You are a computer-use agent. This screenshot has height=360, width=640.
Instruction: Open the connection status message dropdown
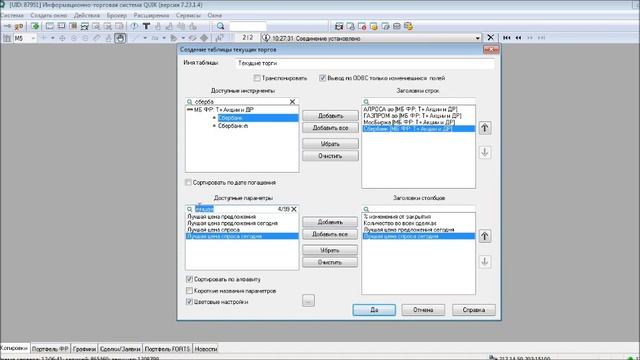478,38
